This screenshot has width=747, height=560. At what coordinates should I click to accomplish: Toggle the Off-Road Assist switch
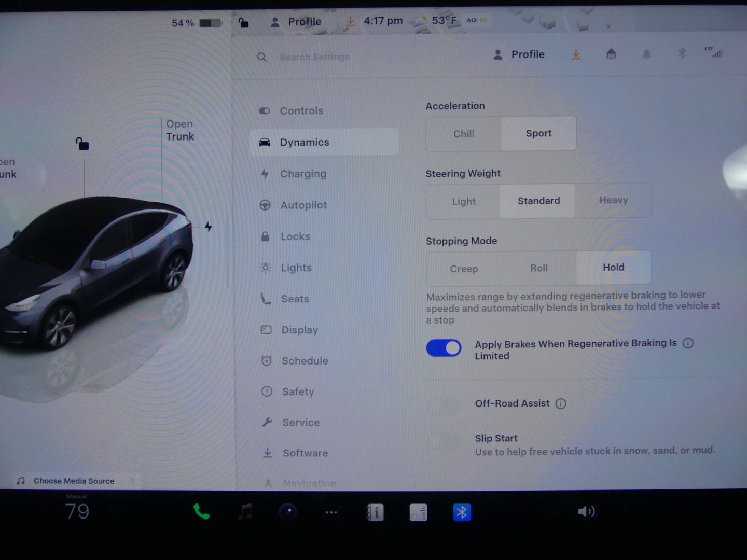[444, 405]
